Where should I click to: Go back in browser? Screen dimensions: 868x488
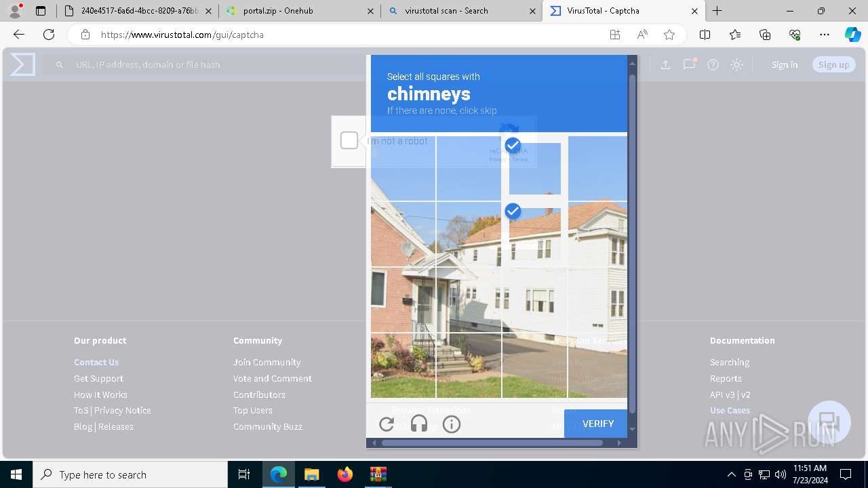tap(19, 35)
